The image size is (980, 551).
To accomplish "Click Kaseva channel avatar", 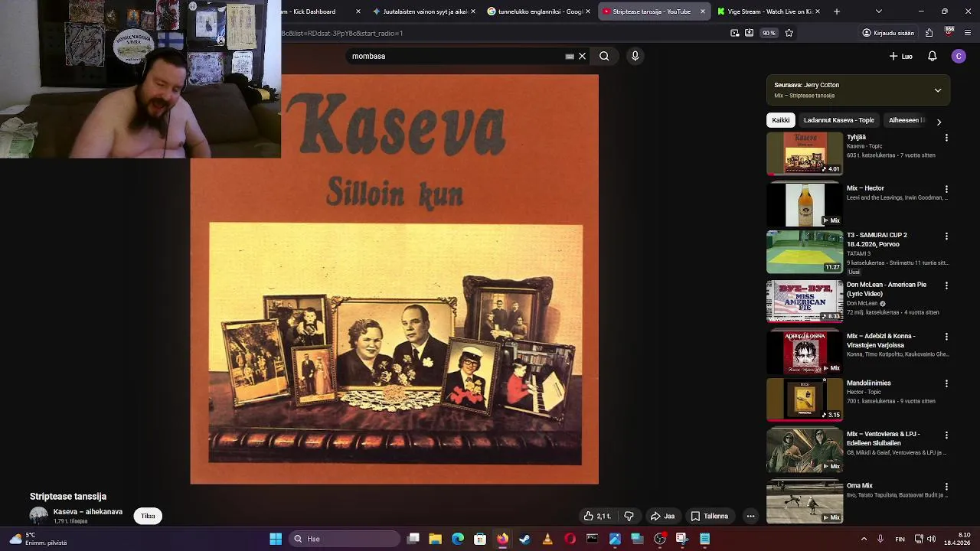I will (38, 516).
